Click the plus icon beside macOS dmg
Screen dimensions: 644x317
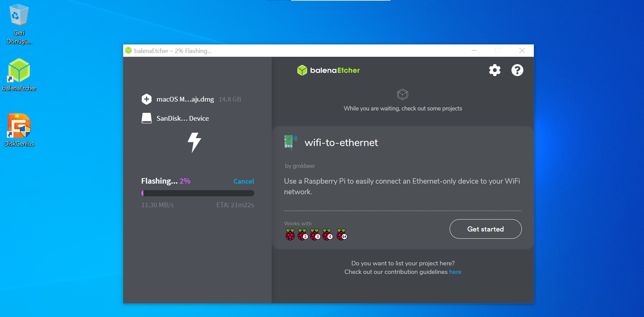146,99
